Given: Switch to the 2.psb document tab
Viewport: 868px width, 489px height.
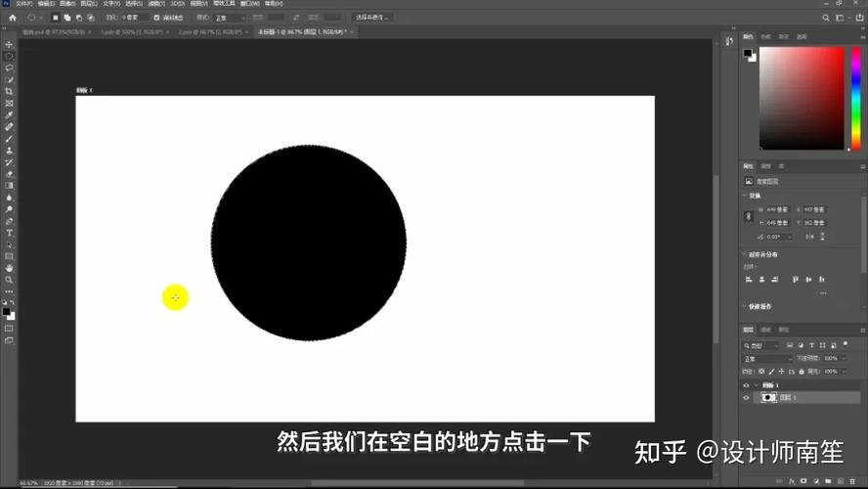Looking at the screenshot, I should (194, 31).
